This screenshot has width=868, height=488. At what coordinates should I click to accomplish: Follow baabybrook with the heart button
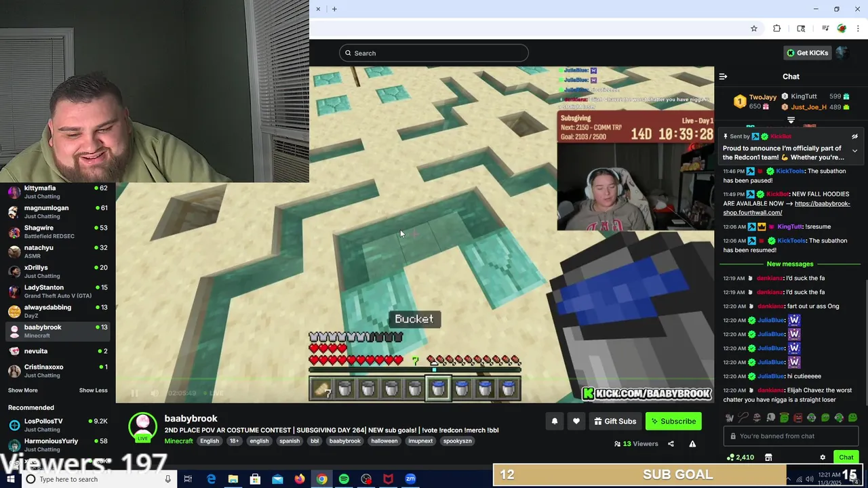tap(576, 422)
